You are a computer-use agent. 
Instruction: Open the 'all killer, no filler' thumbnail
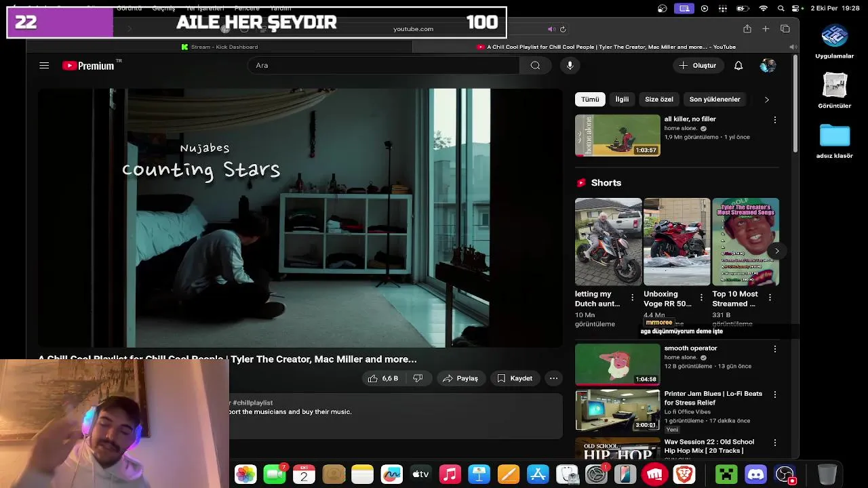[617, 135]
